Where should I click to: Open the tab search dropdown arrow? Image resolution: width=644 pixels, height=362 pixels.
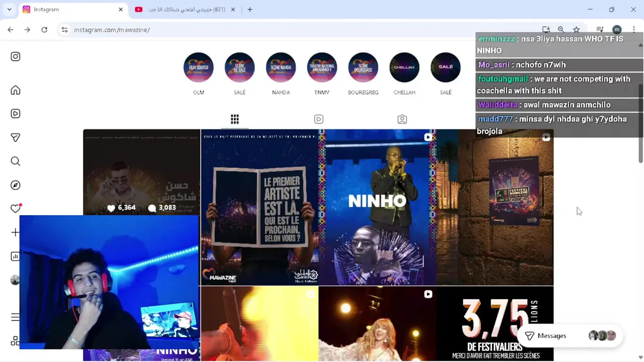click(9, 10)
